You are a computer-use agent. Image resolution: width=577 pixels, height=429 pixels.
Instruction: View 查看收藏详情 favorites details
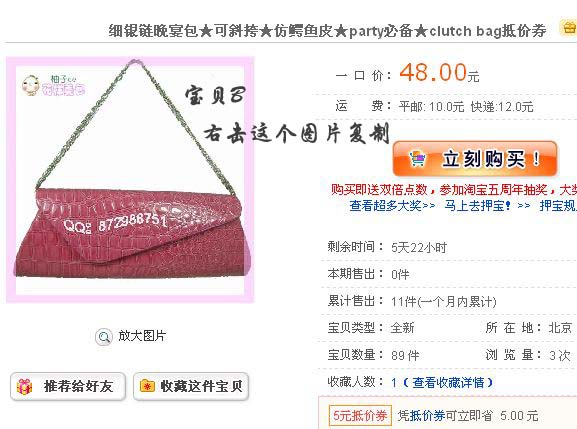[448, 383]
